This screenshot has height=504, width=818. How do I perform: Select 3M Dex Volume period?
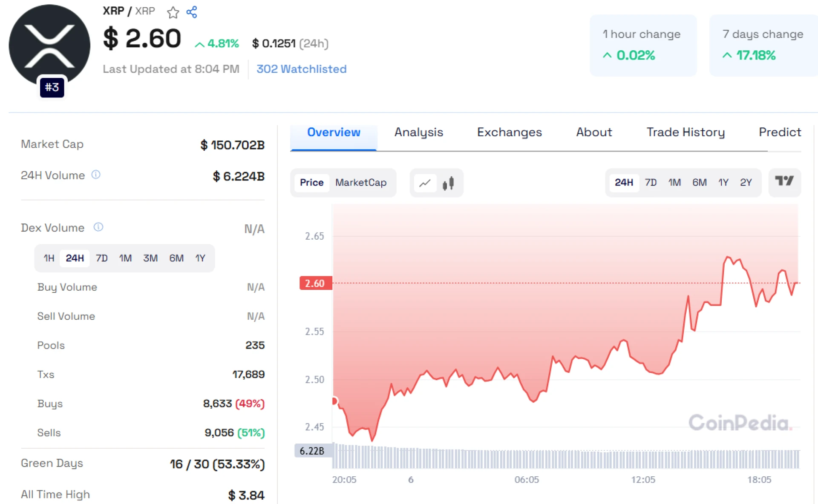click(x=150, y=258)
